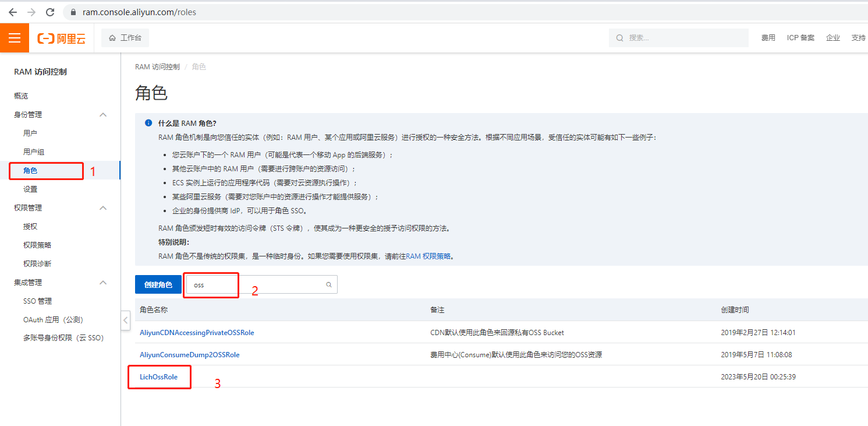This screenshot has width=868, height=426.
Task: Collapse the 集成管理 section
Action: (x=103, y=283)
